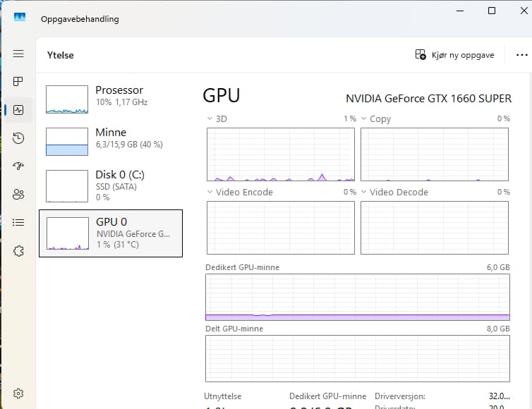Click the Driverversjon: label
This screenshot has width=532, height=409.
tap(400, 396)
